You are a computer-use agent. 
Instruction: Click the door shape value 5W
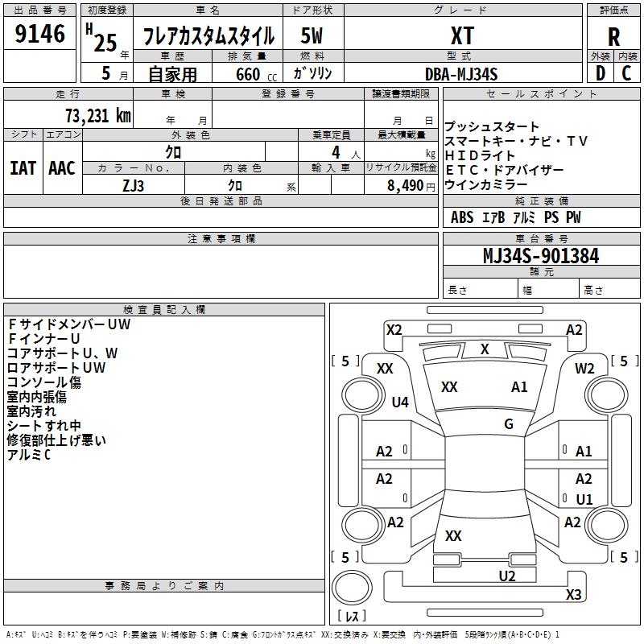(312, 35)
